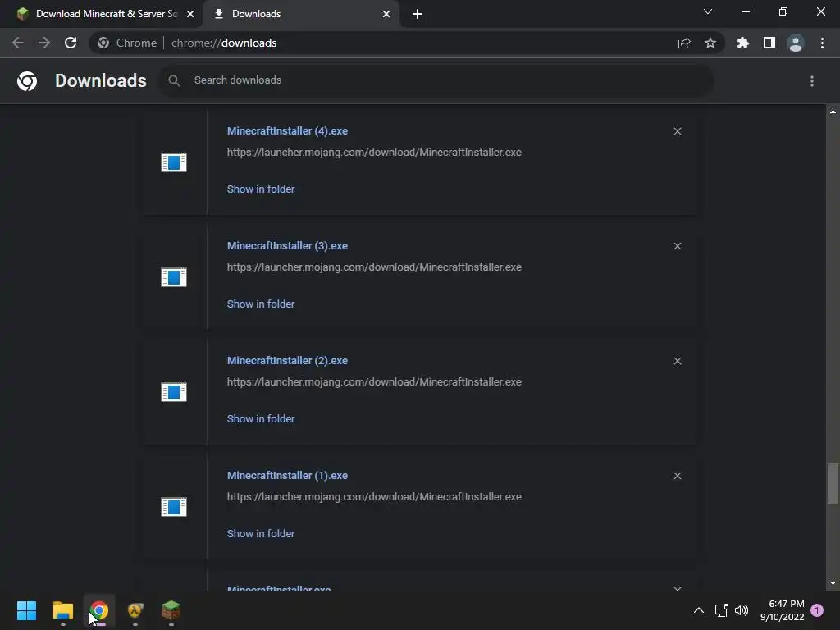Show MinecraftInstaller (4).exe in folder
Image resolution: width=840 pixels, height=630 pixels.
pyautogui.click(x=261, y=189)
